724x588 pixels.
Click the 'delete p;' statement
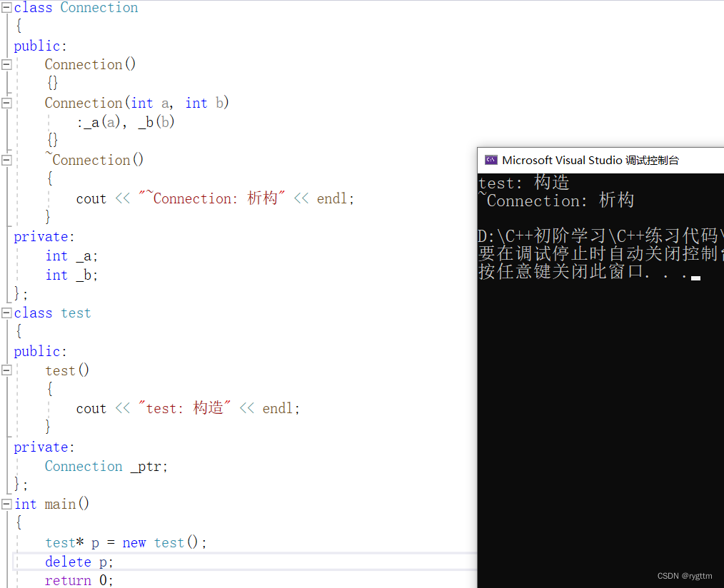pos(79,562)
